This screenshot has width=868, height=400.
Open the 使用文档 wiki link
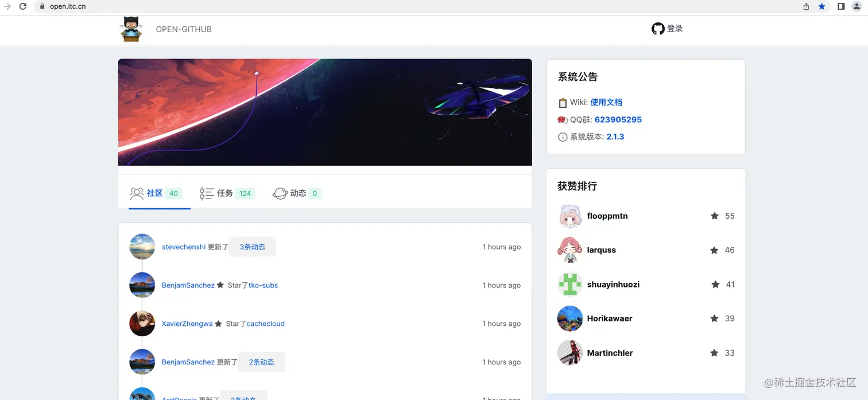(606, 102)
